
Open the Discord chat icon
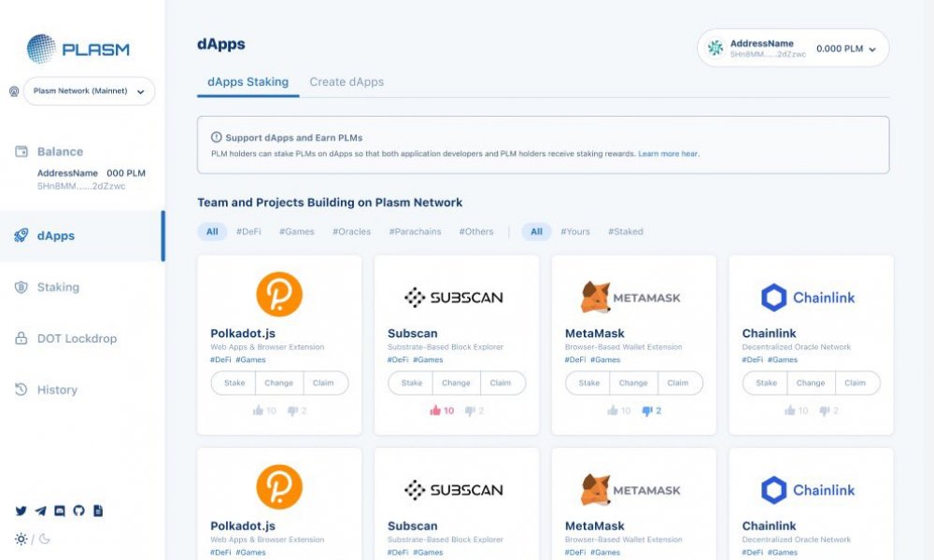pos(60,511)
